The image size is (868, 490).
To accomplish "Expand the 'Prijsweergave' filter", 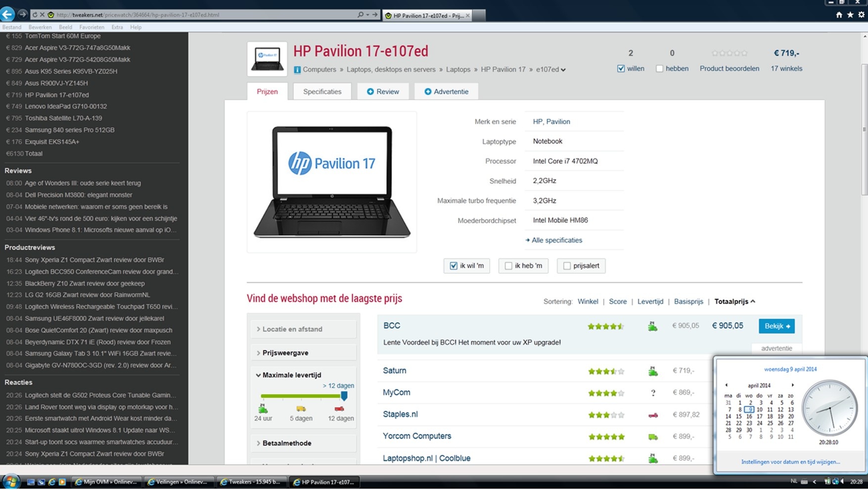I will (x=304, y=353).
